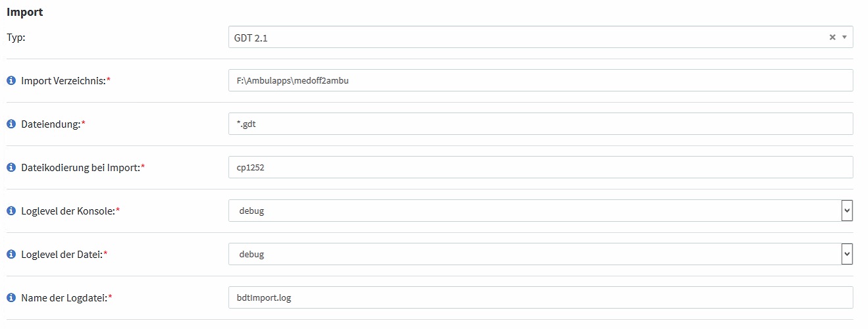868x329 pixels.
Task: Click info icon beside Loglevel der Konsole
Action: (x=11, y=211)
